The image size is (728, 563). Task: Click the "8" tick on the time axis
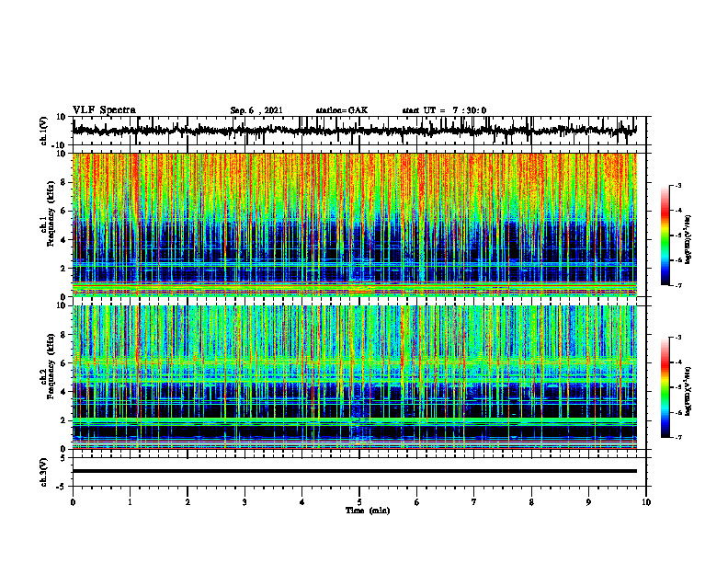click(x=531, y=502)
